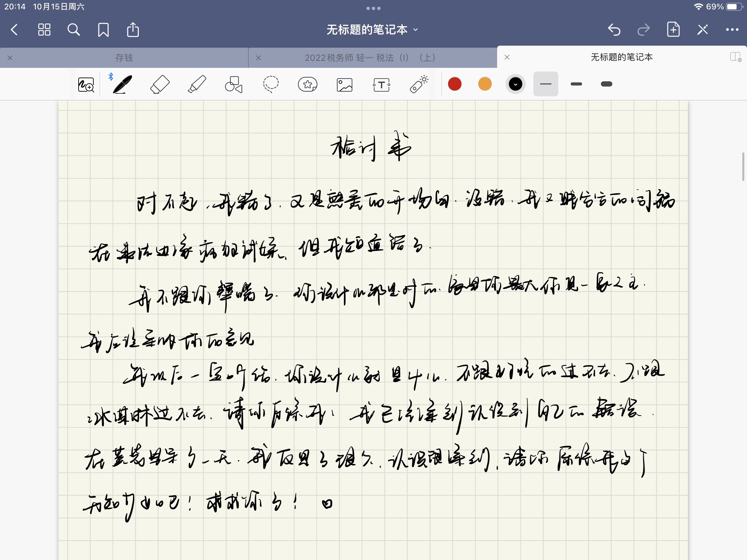Screen dimensions: 747x560
Task: Choose the Lasso selection tool
Action: click(270, 84)
